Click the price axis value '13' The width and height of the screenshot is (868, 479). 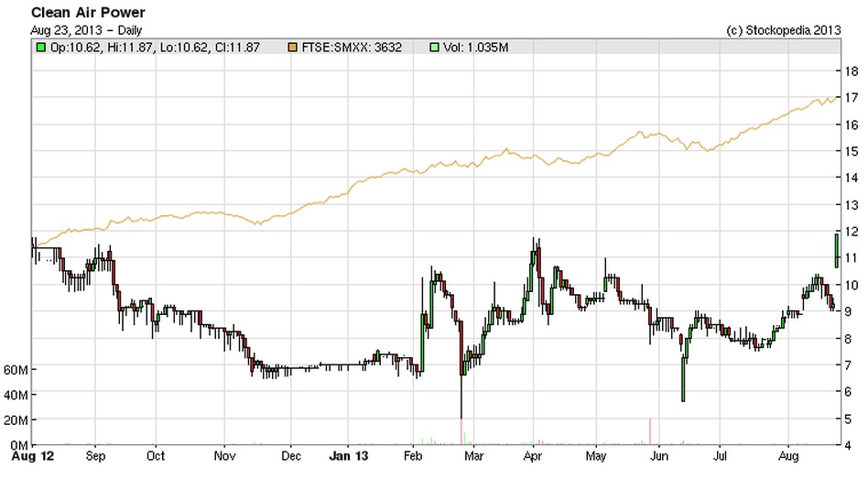pyautogui.click(x=852, y=205)
